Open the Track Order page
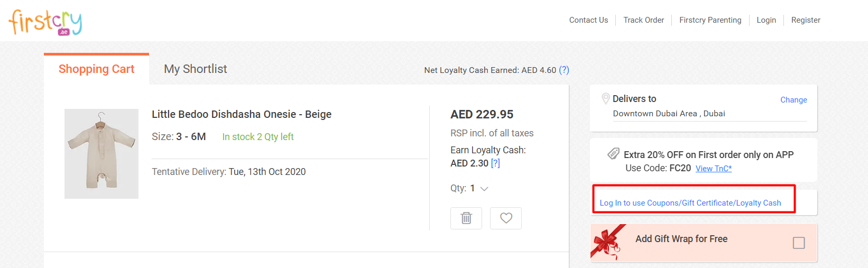This screenshot has height=268, width=868. pos(643,20)
